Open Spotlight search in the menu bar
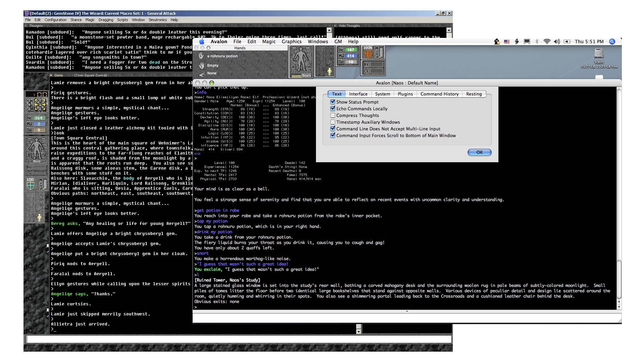 [x=612, y=42]
